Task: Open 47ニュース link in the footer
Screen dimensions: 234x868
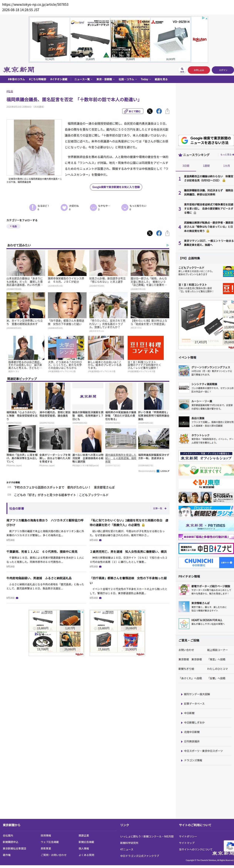Action: click(127, 849)
